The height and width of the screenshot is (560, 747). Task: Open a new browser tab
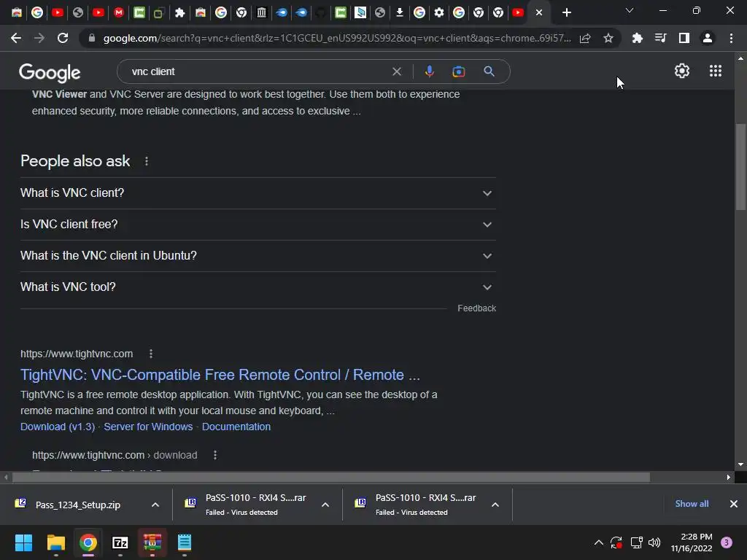(566, 12)
